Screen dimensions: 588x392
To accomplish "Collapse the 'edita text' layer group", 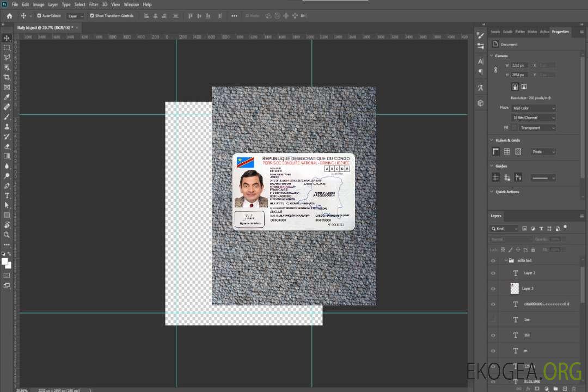I will pyautogui.click(x=506, y=261).
